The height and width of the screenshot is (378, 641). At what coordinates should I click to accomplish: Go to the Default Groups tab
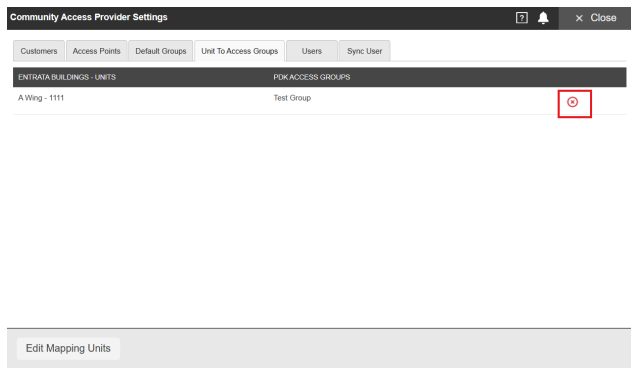[161, 51]
